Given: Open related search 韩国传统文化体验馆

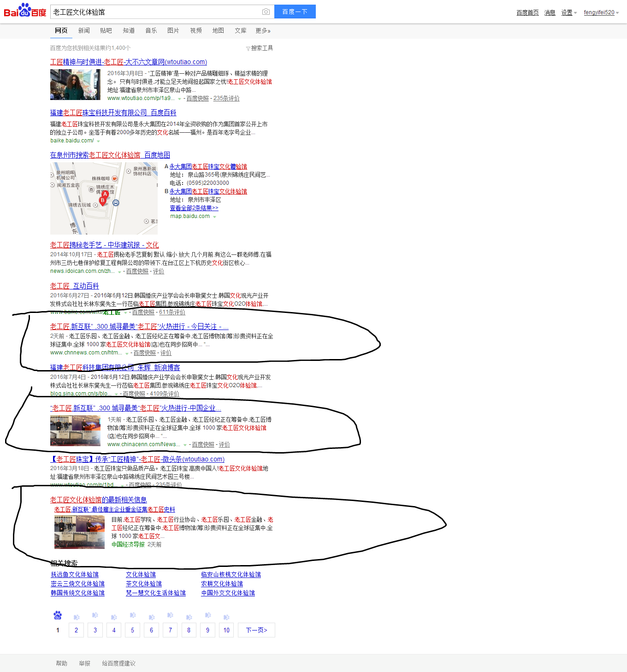Looking at the screenshot, I should pos(77,593).
